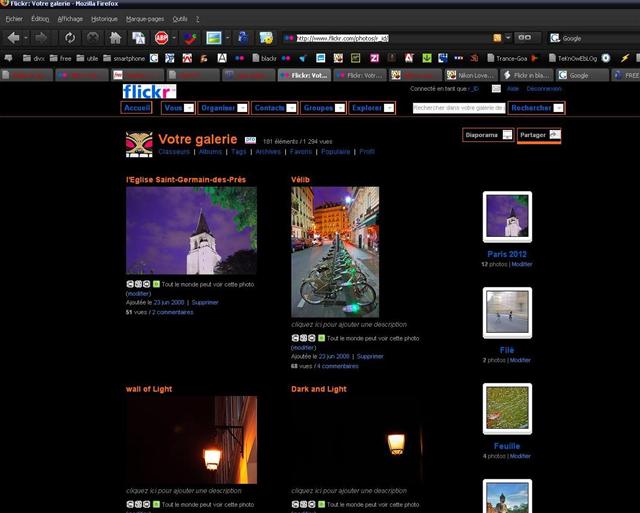
Task: Stop page loading with the X icon
Action: pos(92,38)
